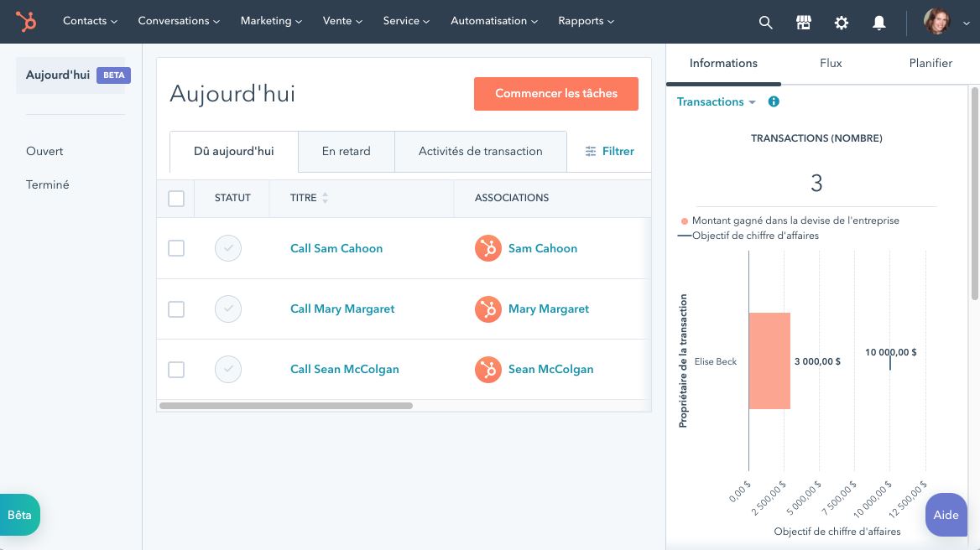
Task: Open the Marketplace storefront icon
Action: [803, 23]
